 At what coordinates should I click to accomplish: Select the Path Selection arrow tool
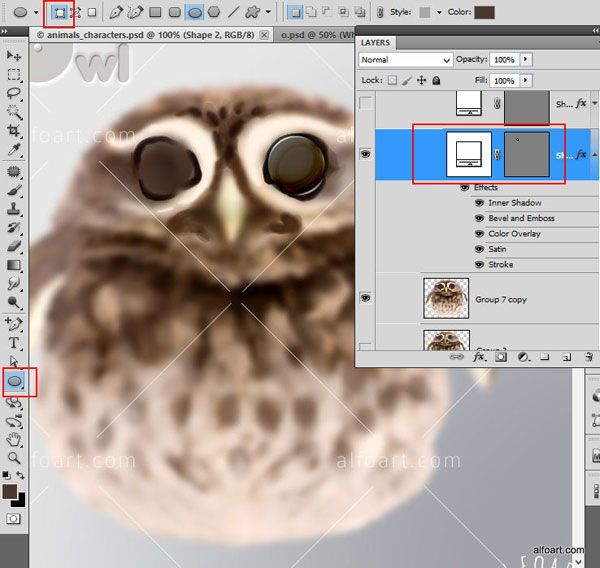pyautogui.click(x=14, y=361)
